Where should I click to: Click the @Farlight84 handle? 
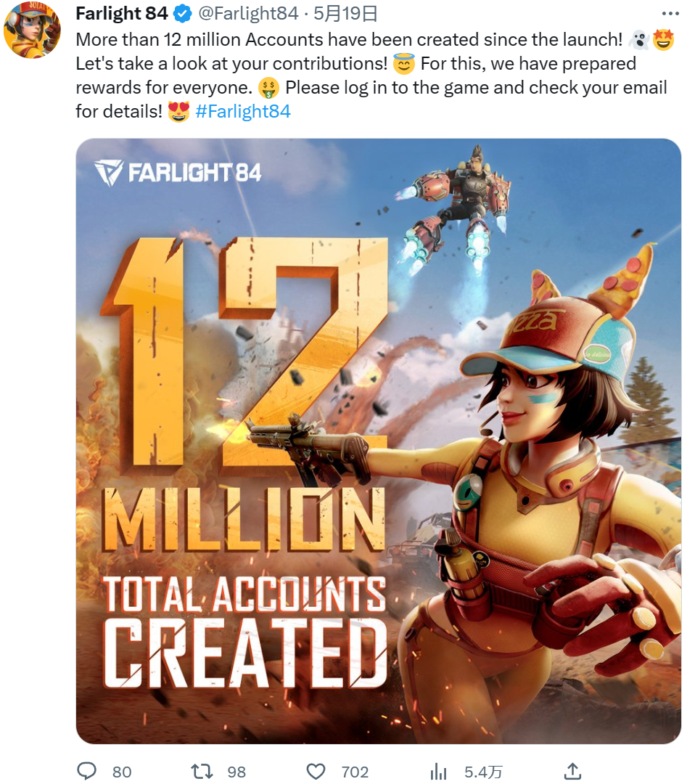pos(248,14)
